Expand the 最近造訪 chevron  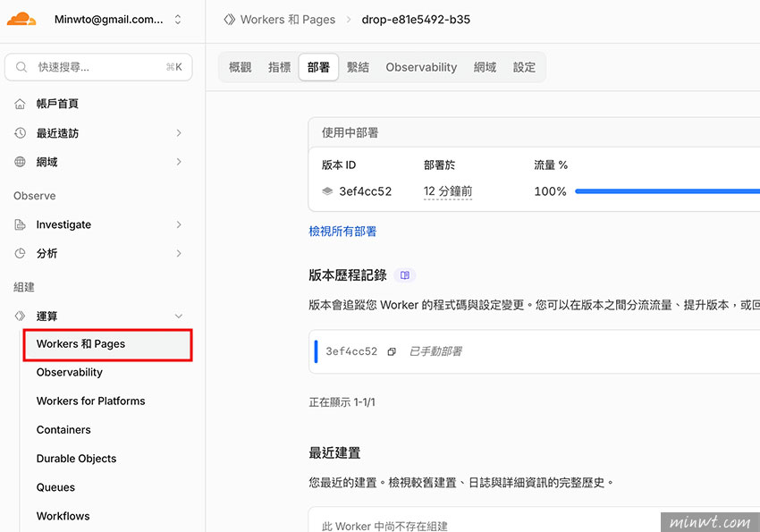pos(179,132)
